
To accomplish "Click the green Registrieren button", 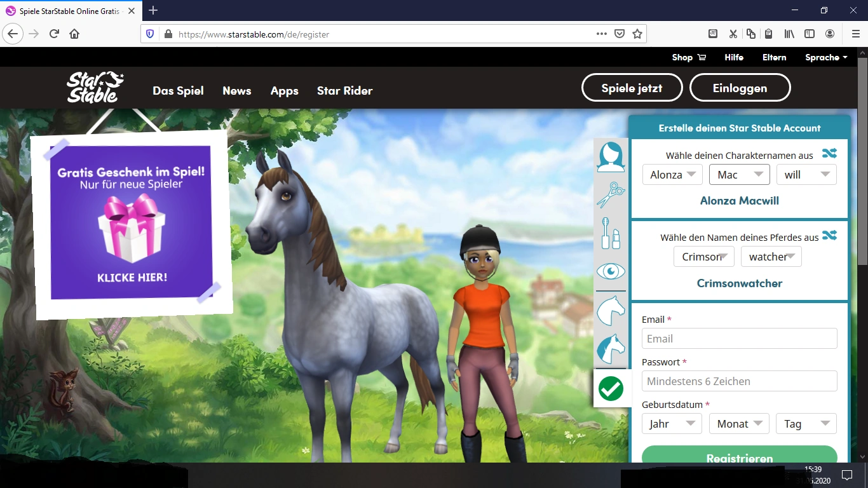I will (x=740, y=455).
